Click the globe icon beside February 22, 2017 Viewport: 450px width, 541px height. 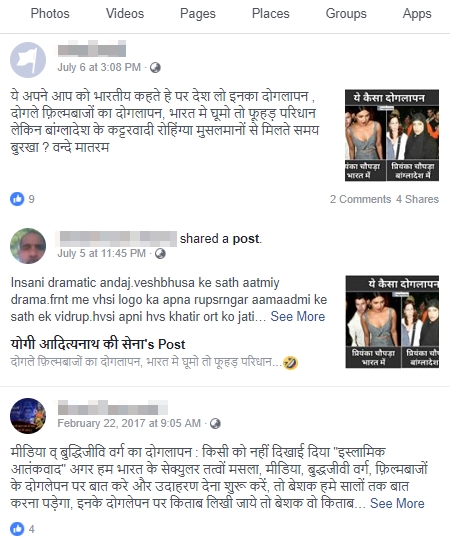click(x=215, y=423)
